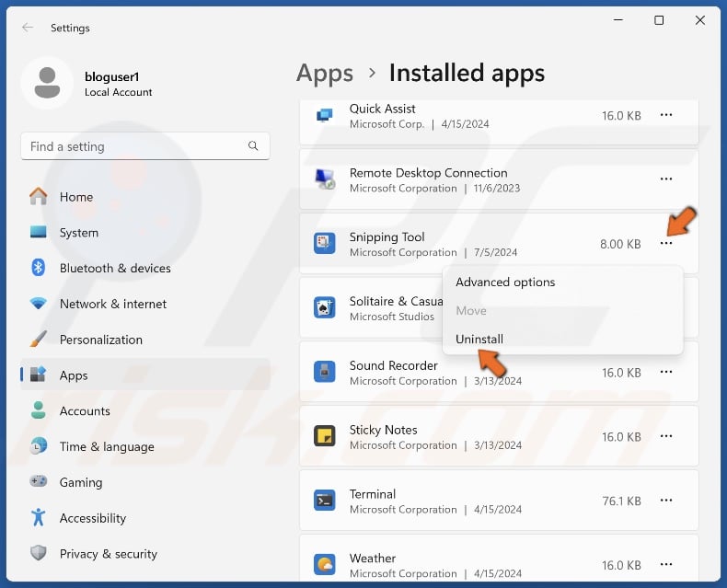Image resolution: width=727 pixels, height=588 pixels.
Task: Open more options for Remote Desktop Connection
Action: pos(666,179)
